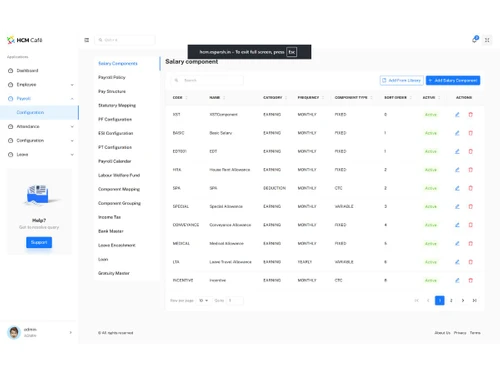500x375 pixels.
Task: Expand the Employee sidebar menu
Action: 40,85
